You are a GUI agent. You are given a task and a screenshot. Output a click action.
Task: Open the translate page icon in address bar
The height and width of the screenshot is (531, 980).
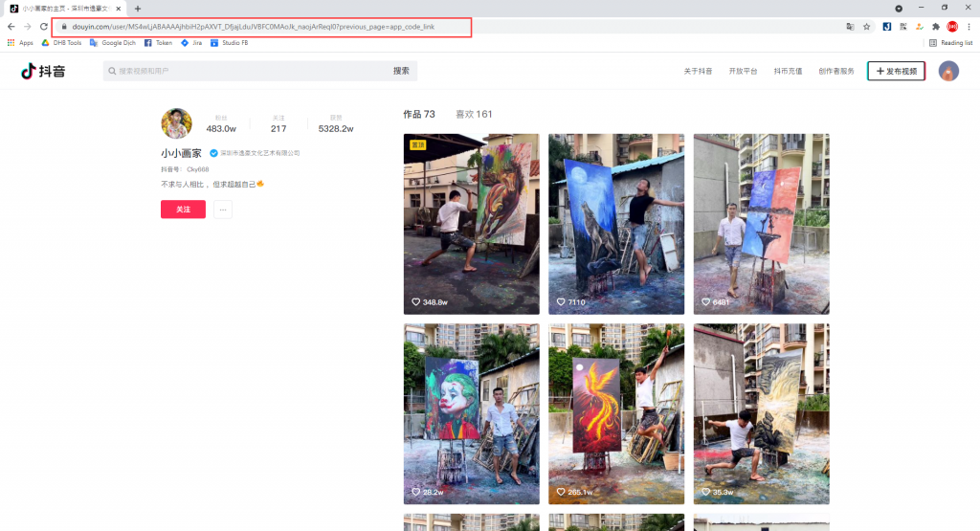tap(850, 27)
